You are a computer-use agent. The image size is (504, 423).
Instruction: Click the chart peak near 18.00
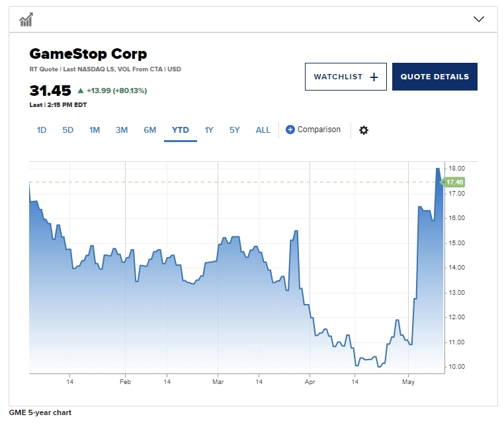[438, 169]
